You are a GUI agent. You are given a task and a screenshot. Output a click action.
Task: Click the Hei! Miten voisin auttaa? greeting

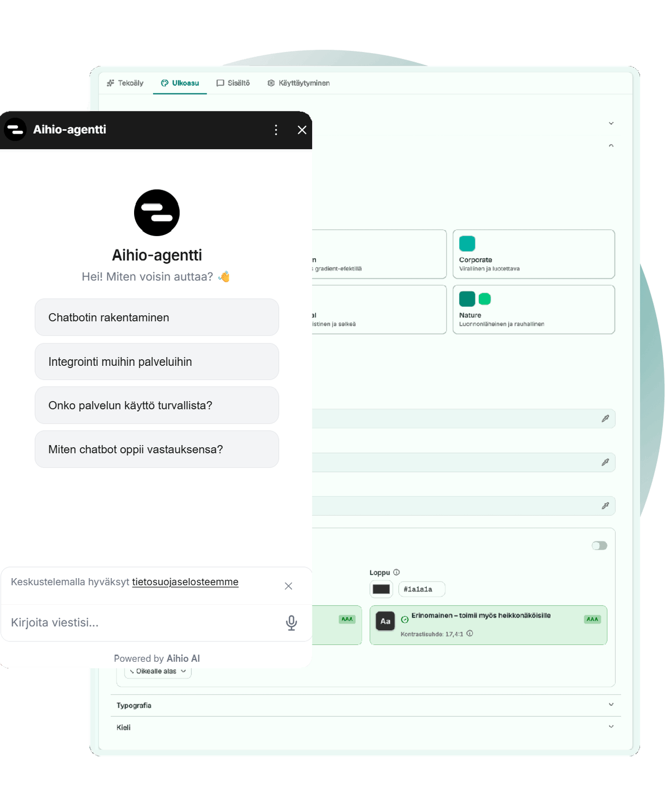[156, 277]
